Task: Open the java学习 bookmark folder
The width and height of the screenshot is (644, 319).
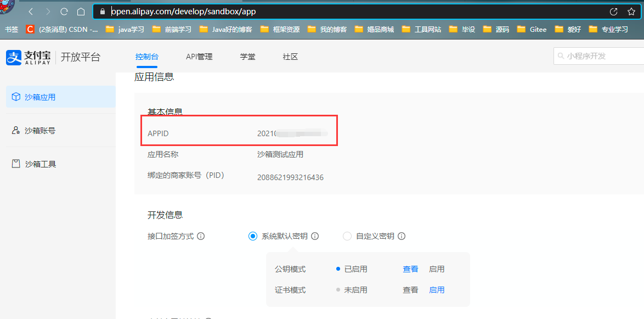Action: pyautogui.click(x=125, y=29)
